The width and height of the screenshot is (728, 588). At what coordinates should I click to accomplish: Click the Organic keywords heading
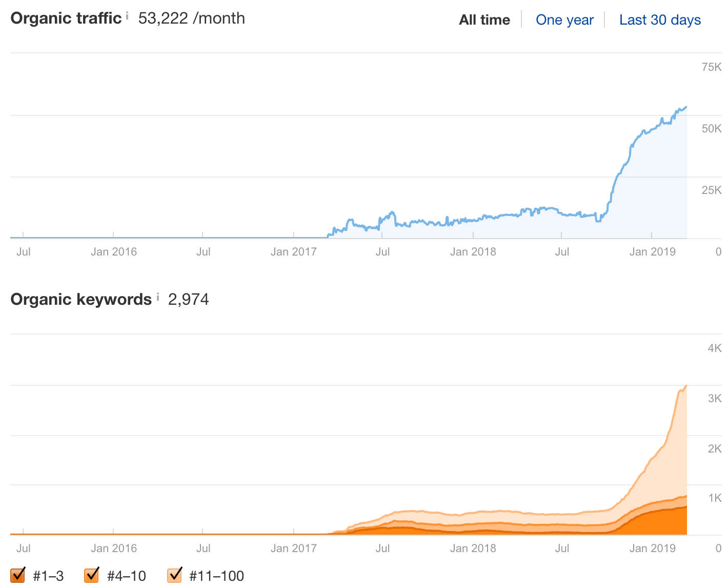[x=80, y=299]
